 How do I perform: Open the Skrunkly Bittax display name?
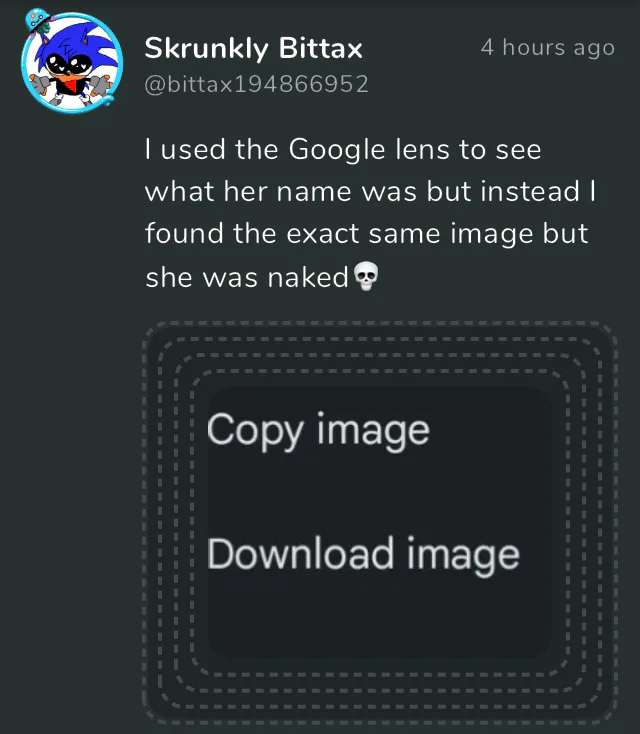253,48
